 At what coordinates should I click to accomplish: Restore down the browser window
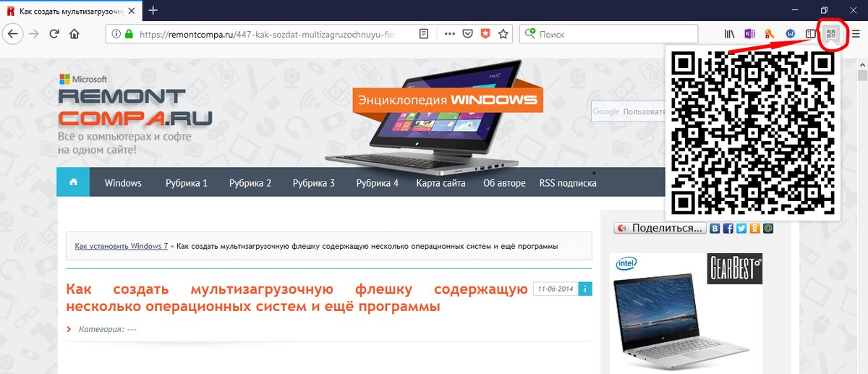tap(825, 10)
